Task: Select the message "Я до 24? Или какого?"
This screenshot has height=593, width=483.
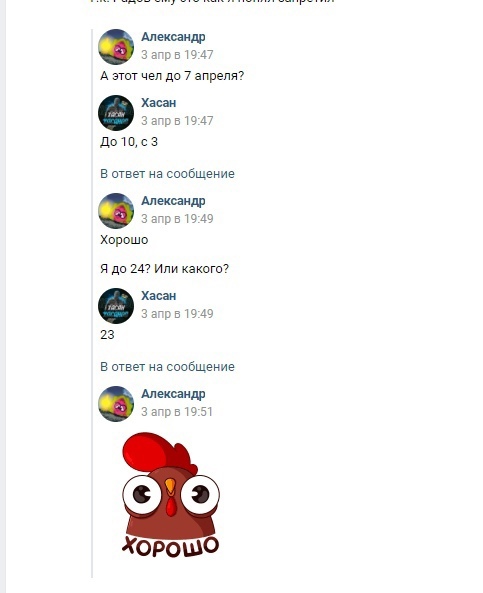Action: point(165,269)
